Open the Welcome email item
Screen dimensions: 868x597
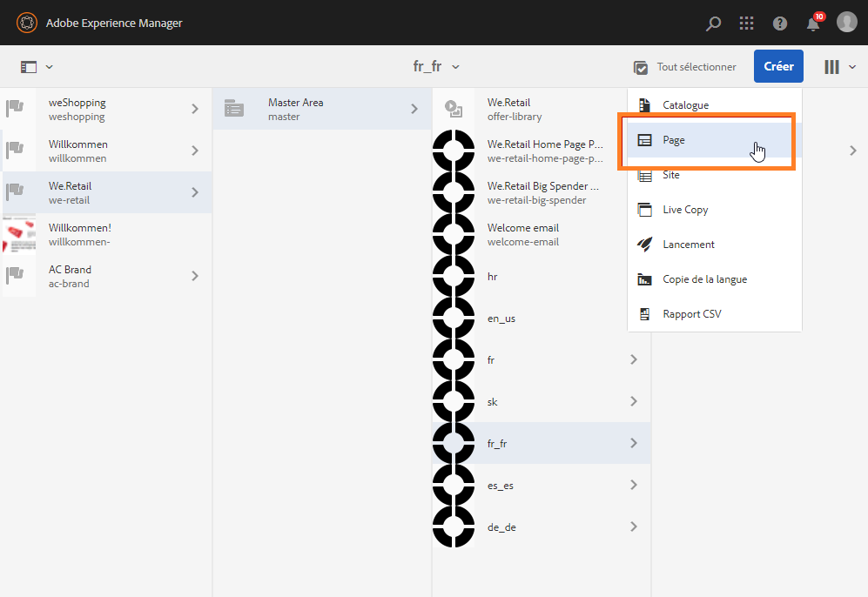click(542, 234)
